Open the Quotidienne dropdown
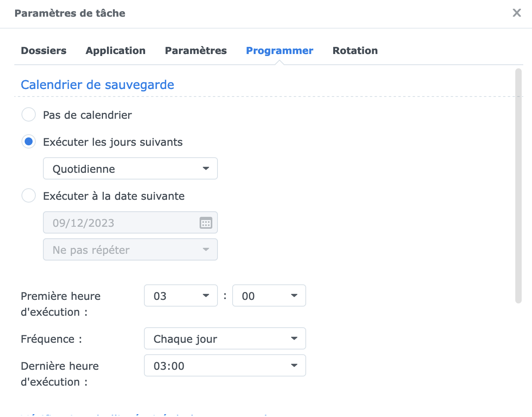Viewport: 532px width, 417px height. tap(130, 169)
